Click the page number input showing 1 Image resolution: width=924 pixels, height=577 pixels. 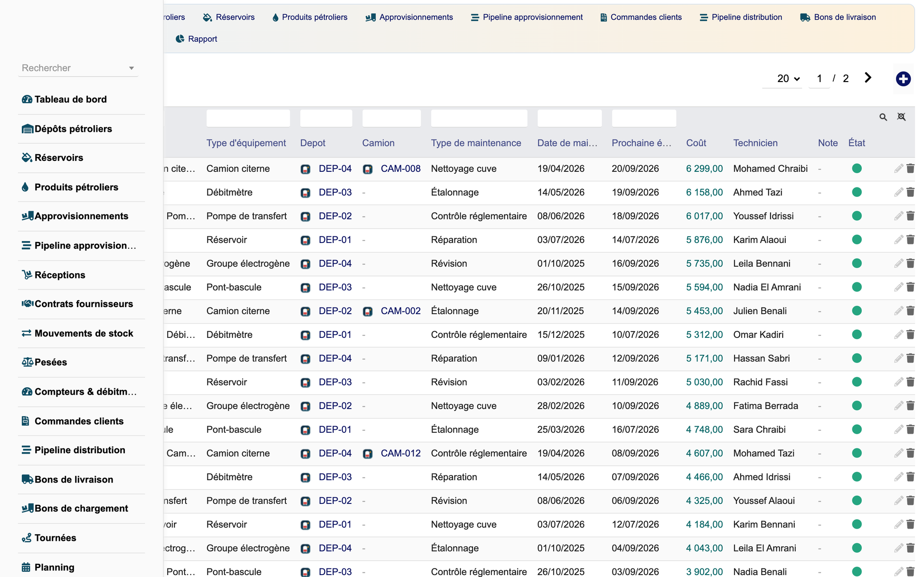coord(820,79)
